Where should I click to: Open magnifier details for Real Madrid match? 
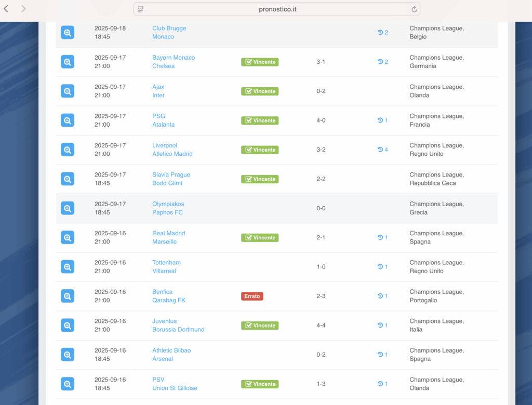click(x=68, y=237)
